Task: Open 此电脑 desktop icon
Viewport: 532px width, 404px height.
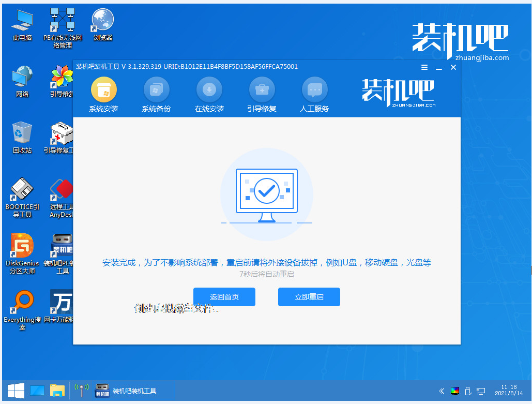Action: [22, 25]
